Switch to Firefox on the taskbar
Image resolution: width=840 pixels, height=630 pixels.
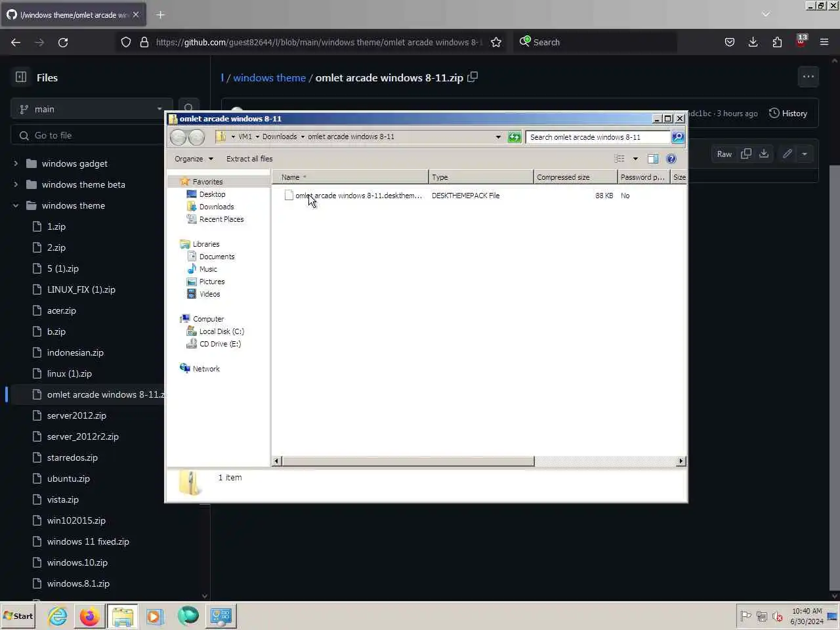tap(90, 616)
